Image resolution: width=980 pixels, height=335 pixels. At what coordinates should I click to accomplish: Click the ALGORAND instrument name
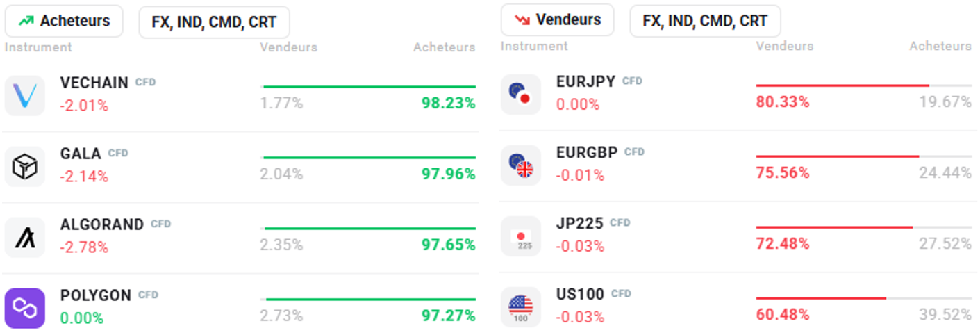click(102, 225)
